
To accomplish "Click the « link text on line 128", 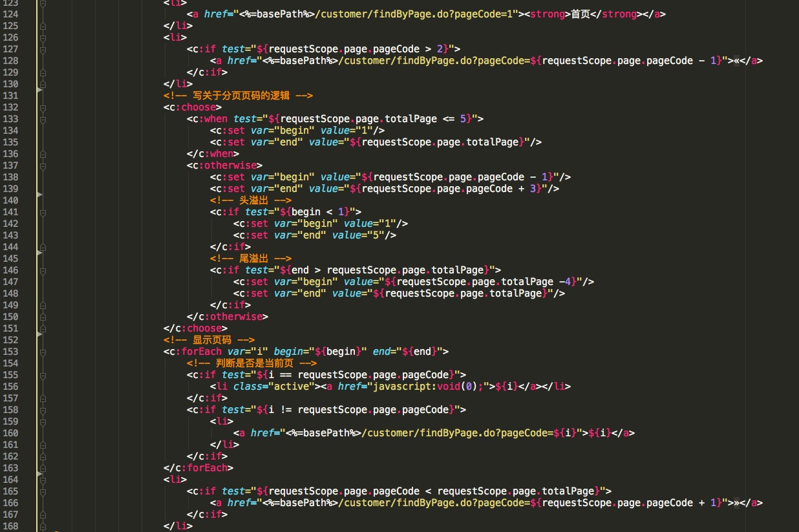I will (x=736, y=61).
